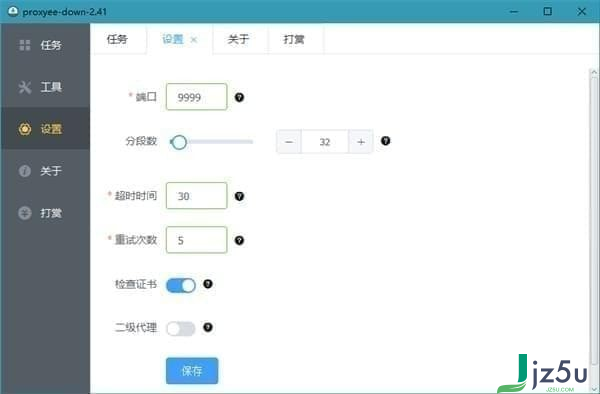Image resolution: width=600 pixels, height=394 pixels.
Task: Close the 设置 tab
Action: click(x=194, y=39)
